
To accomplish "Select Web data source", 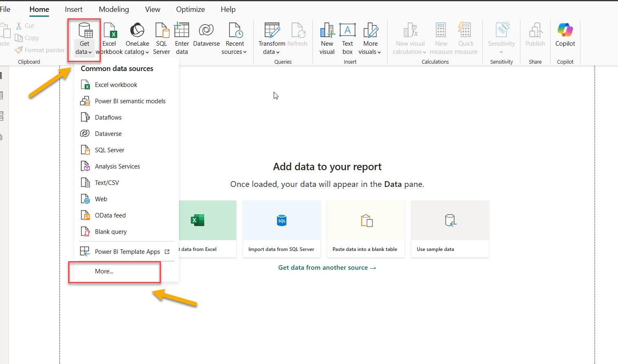I will click(127, 199).
